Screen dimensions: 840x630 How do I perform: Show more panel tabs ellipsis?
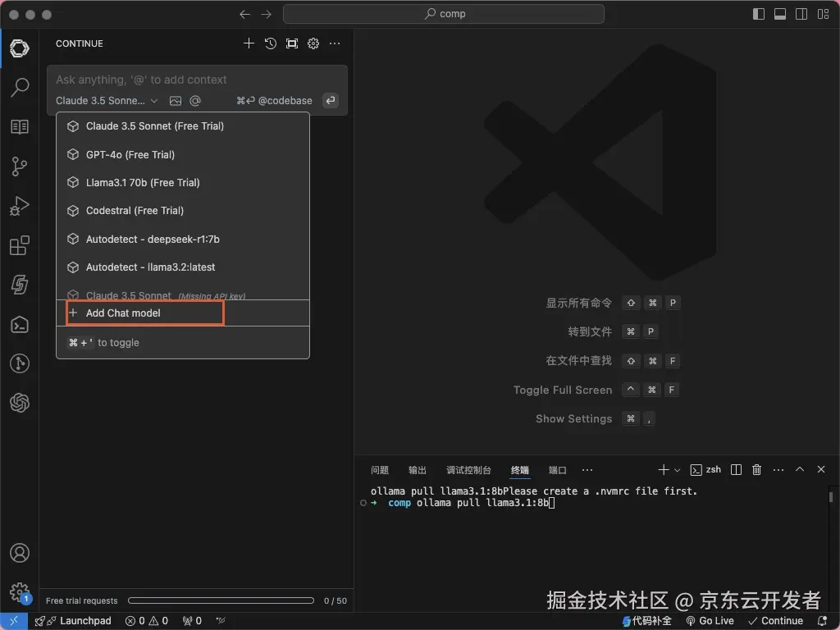point(587,470)
